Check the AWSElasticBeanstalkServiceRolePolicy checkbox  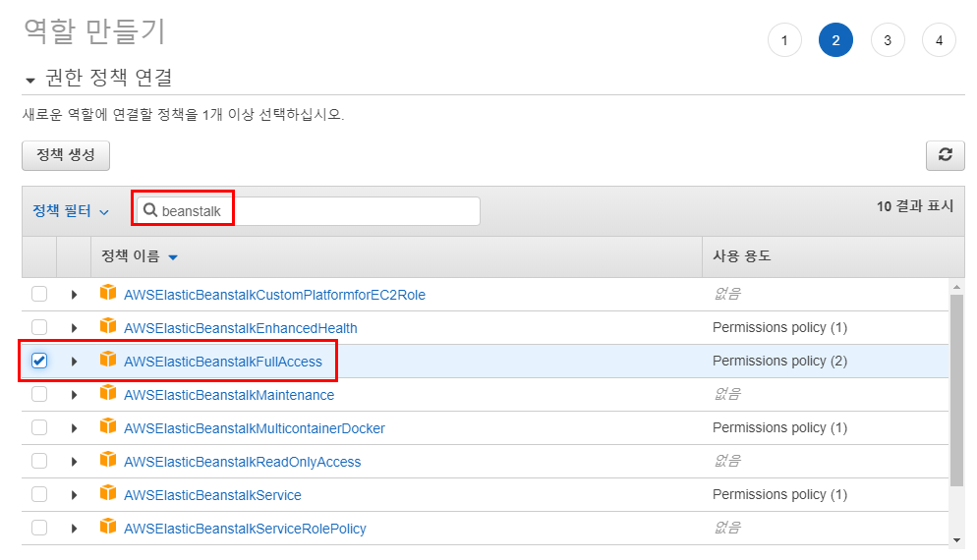39,528
